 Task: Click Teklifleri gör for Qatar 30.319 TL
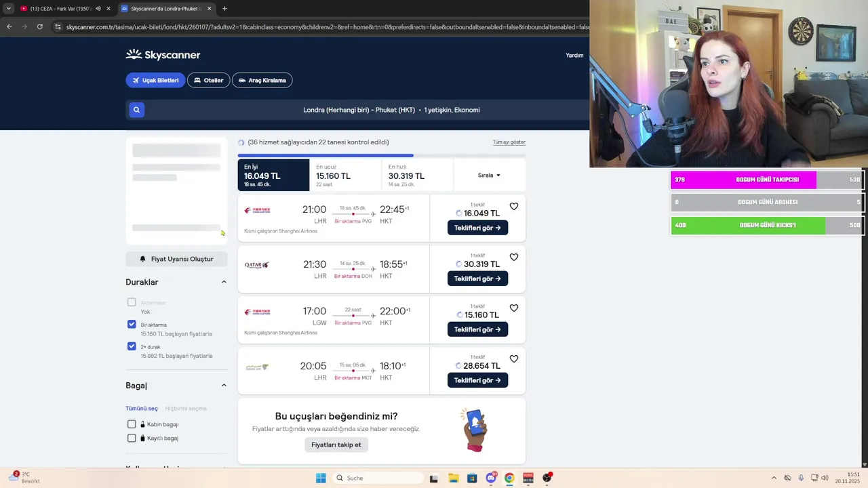point(477,279)
